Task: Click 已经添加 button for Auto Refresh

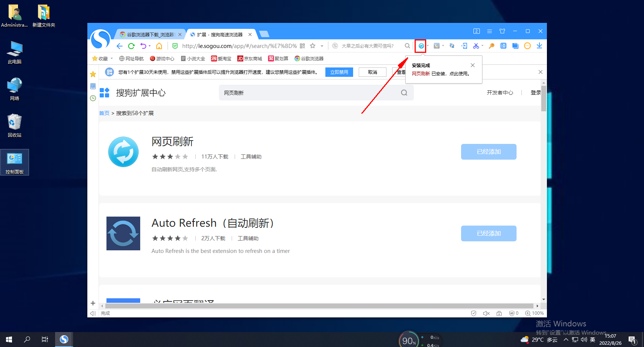Action: pos(489,233)
